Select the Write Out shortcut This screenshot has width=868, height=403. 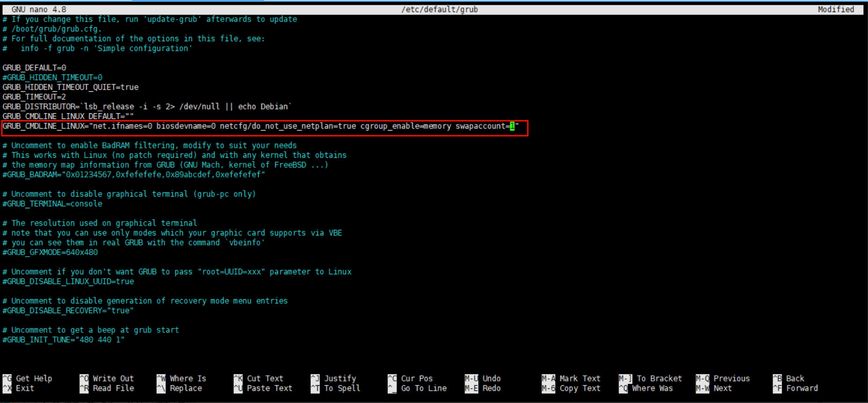coord(107,378)
